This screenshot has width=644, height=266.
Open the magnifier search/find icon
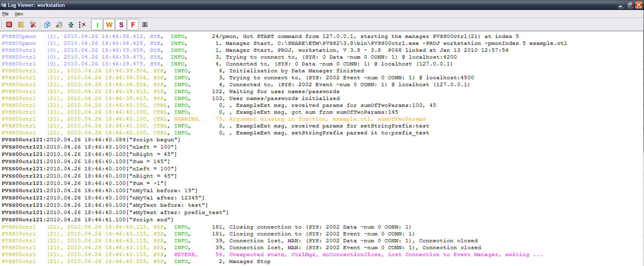pos(59,25)
